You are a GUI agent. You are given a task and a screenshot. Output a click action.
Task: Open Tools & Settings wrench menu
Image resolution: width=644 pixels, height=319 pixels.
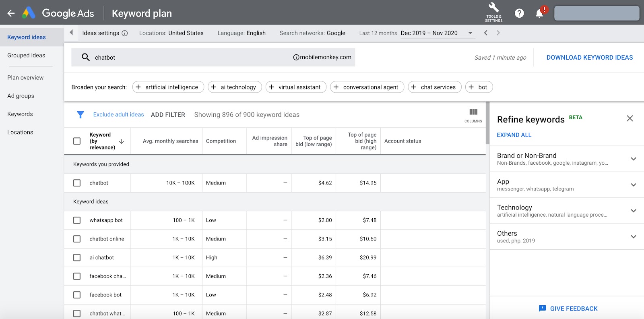point(493,12)
